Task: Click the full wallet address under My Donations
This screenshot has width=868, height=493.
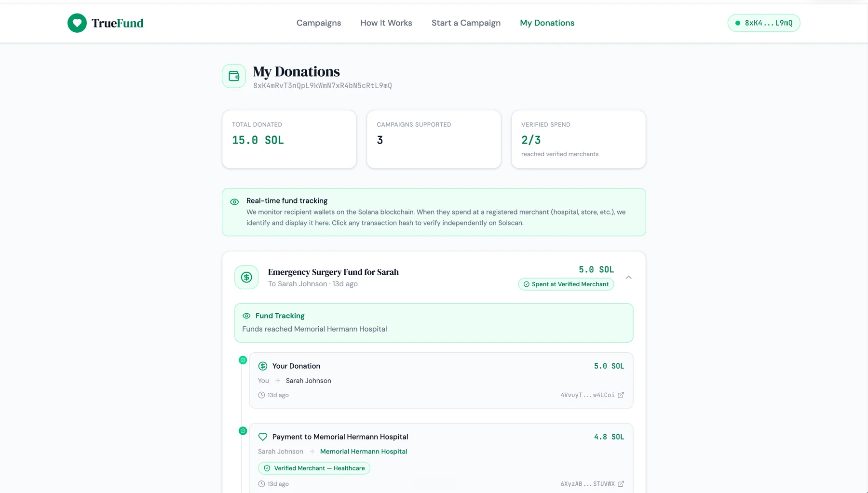Action: point(323,86)
